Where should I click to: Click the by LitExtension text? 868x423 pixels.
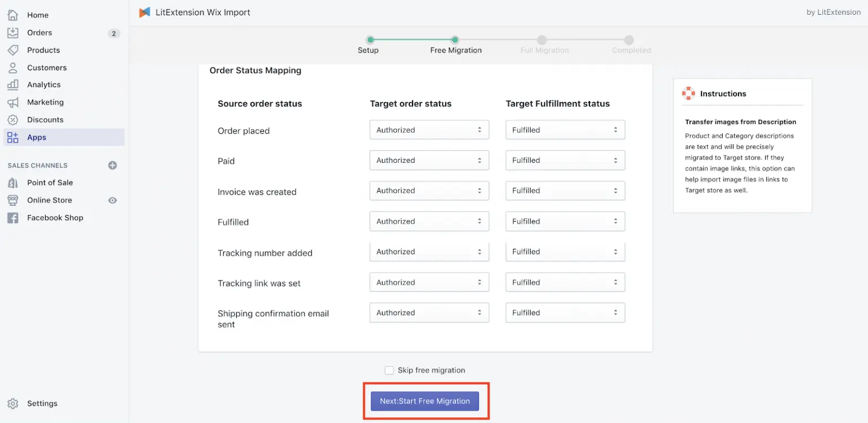tap(834, 12)
